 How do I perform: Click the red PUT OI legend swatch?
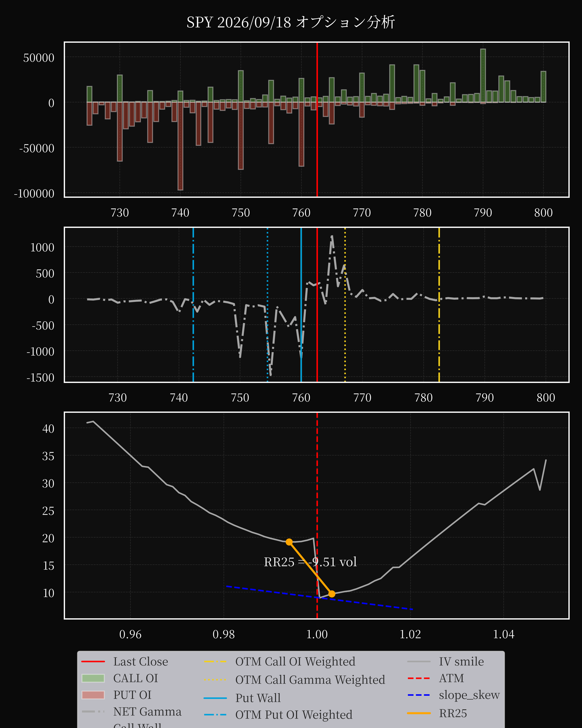93,695
